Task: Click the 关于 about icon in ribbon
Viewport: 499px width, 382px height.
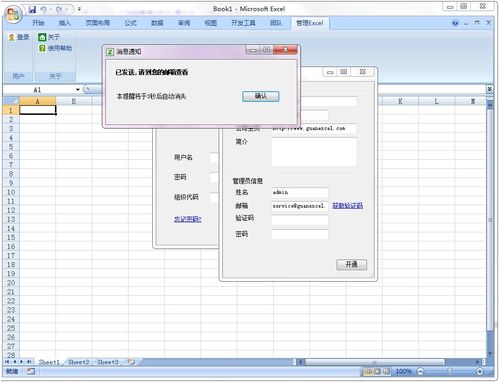Action: click(x=42, y=37)
